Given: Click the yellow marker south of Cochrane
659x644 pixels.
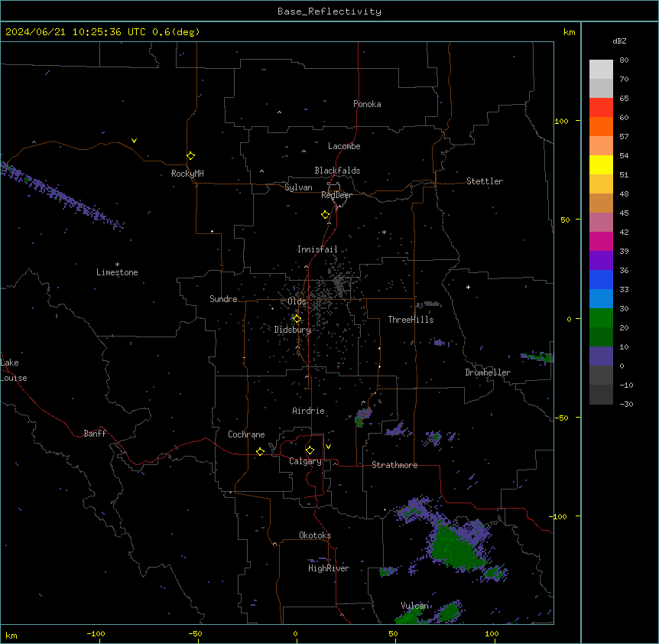Looking at the screenshot, I should [x=260, y=451].
